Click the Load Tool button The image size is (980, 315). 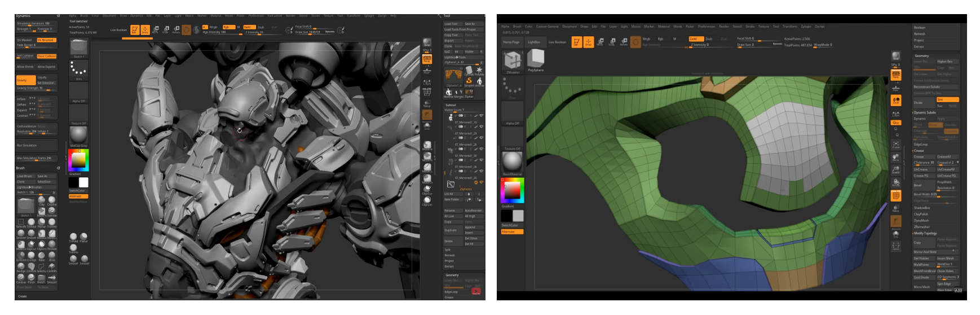452,24
